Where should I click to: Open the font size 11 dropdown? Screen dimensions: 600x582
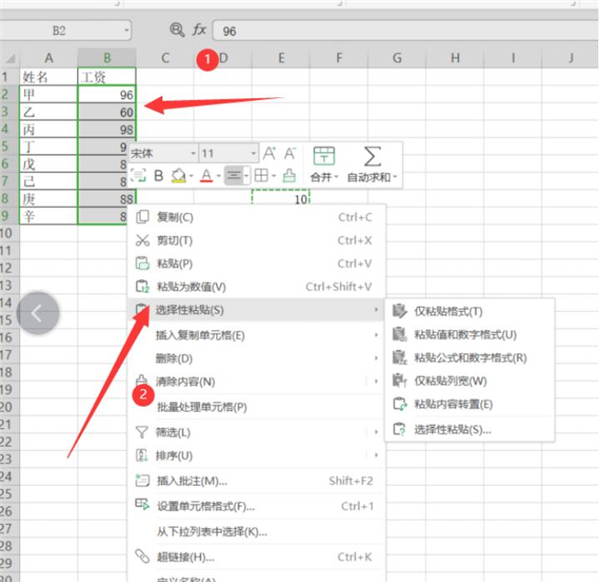[x=253, y=154]
